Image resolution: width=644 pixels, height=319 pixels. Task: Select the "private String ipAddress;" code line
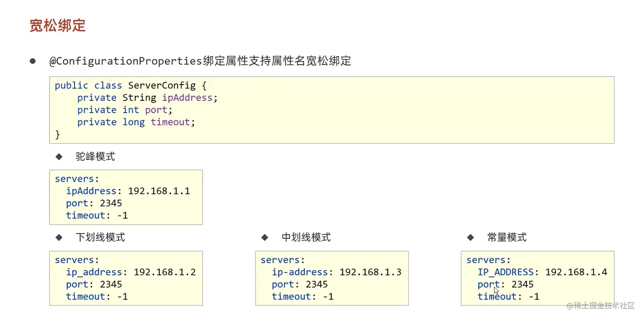(x=147, y=98)
